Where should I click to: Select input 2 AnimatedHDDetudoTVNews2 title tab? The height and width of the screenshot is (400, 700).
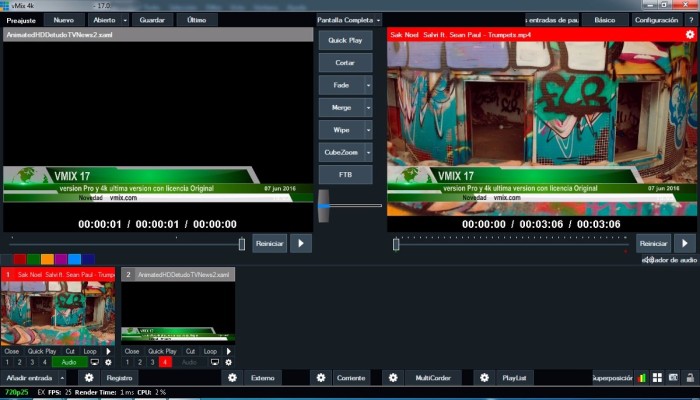[x=178, y=275]
